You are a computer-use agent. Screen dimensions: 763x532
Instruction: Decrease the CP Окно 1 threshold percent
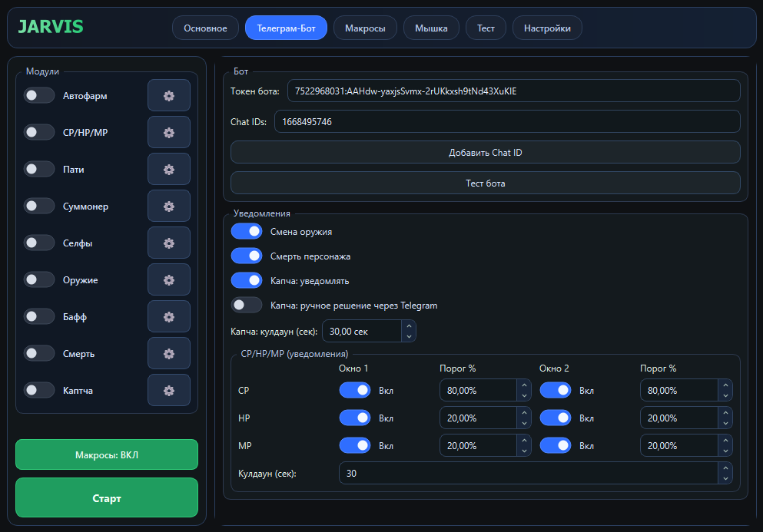[x=524, y=396]
